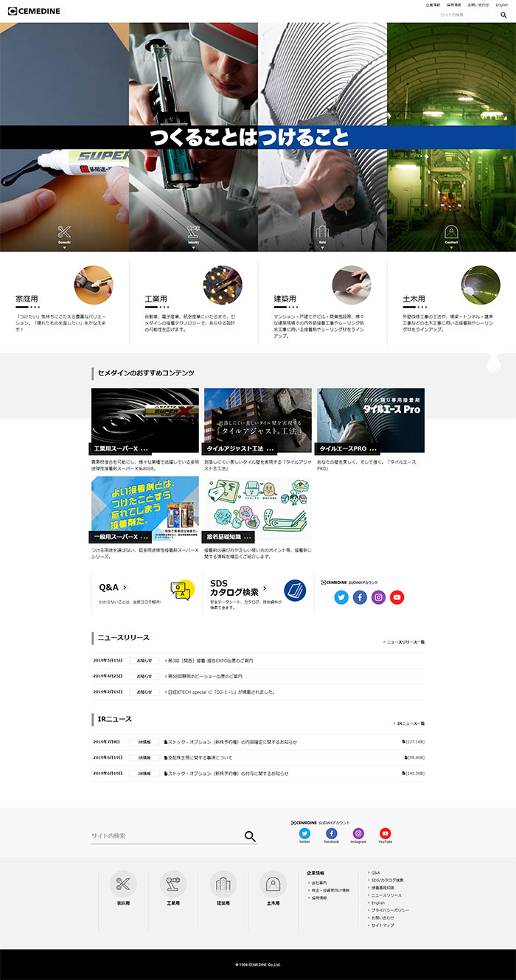This screenshot has height=980, width=516.
Task: Click the 一般用スーパーX thumbnail
Action: (x=145, y=509)
